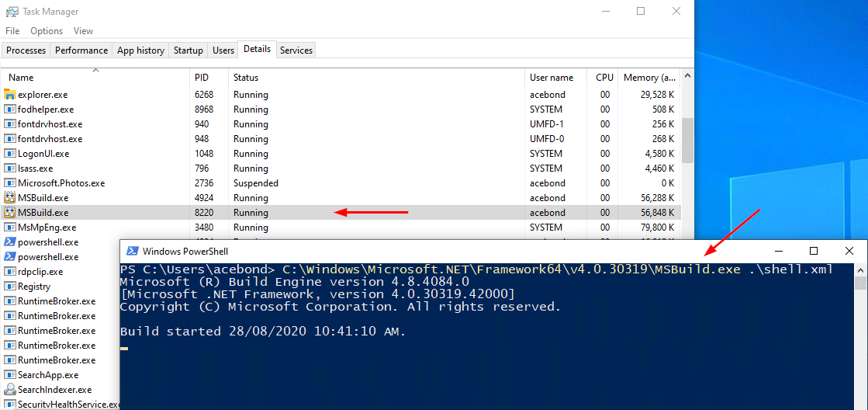The height and width of the screenshot is (410, 868).
Task: Select the fodhelper.exe process name
Action: point(46,109)
